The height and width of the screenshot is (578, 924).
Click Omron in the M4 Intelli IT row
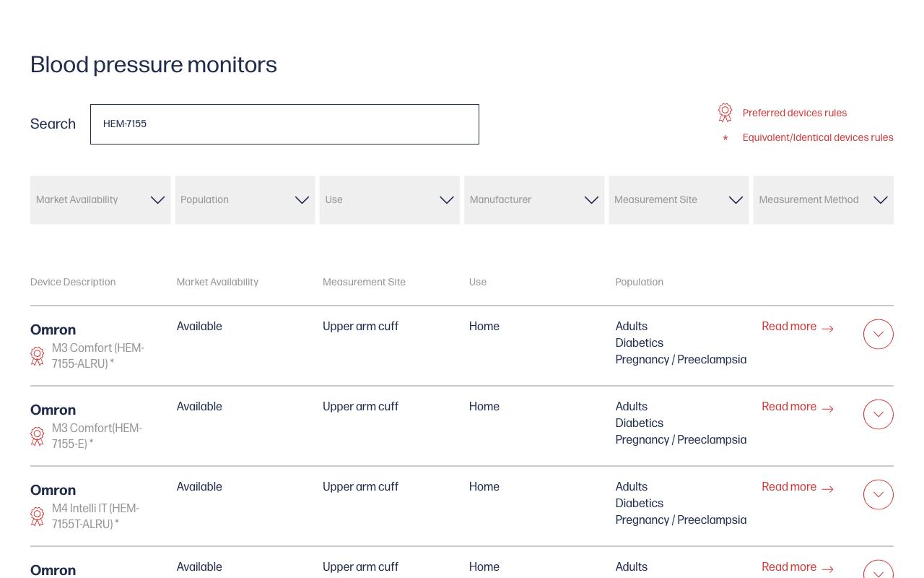pos(53,490)
